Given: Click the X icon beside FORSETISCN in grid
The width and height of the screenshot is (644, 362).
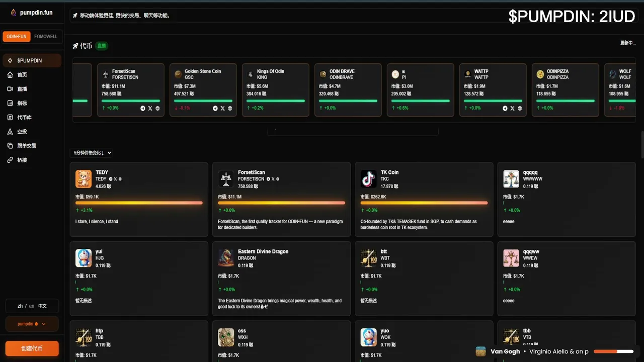Looking at the screenshot, I should click(x=273, y=179).
